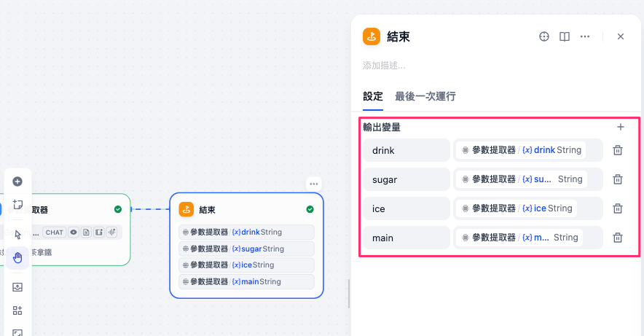This screenshot has height=336, width=644.
Task: Locate node using the crosshair icon
Action: (x=543, y=36)
